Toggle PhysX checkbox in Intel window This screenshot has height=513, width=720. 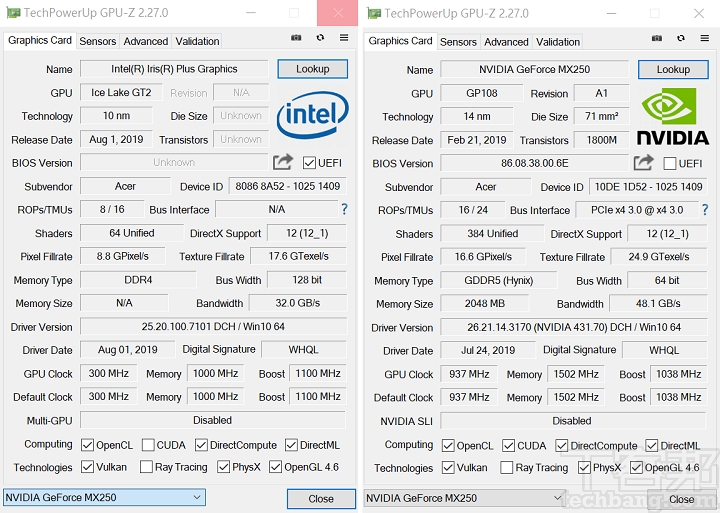224,467
